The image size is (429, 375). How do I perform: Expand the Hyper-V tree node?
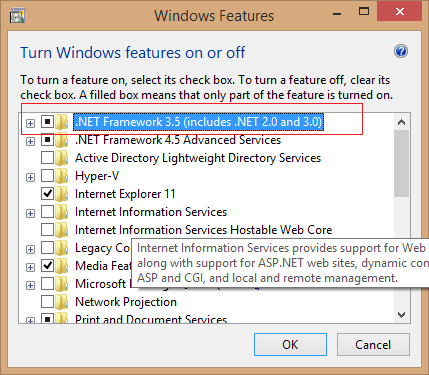30,177
